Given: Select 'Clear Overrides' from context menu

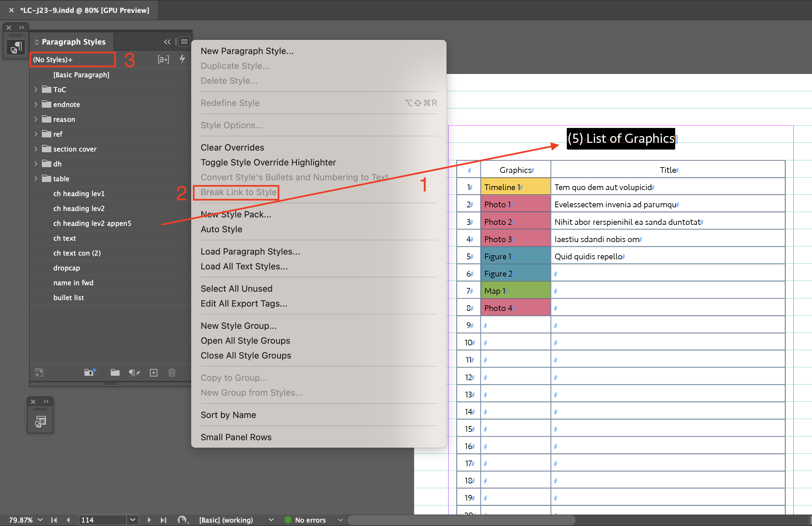Looking at the screenshot, I should point(233,147).
